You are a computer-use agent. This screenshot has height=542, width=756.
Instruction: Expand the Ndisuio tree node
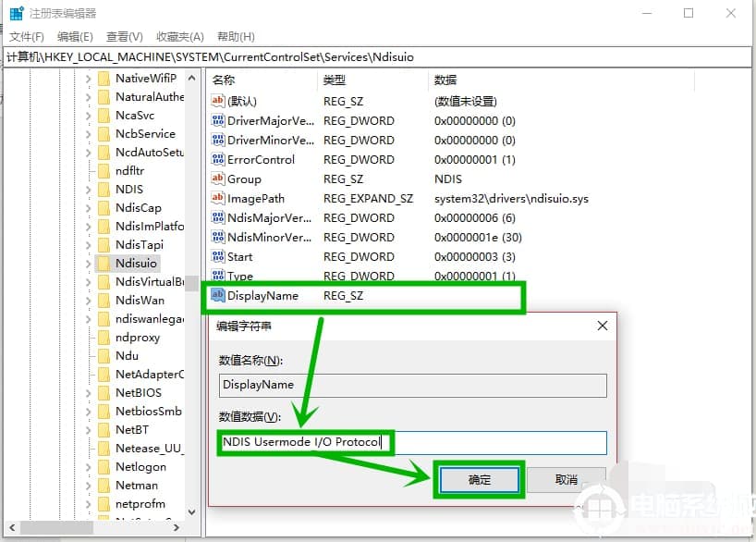[88, 264]
